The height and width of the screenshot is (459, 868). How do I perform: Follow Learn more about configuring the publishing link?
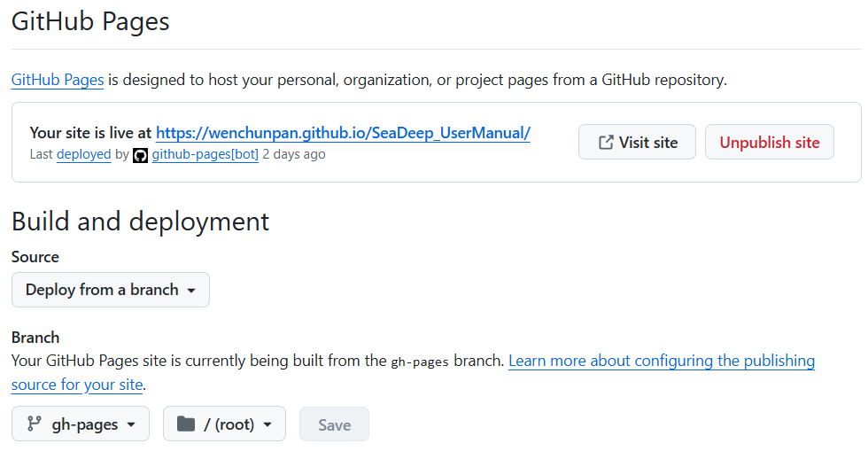661,361
